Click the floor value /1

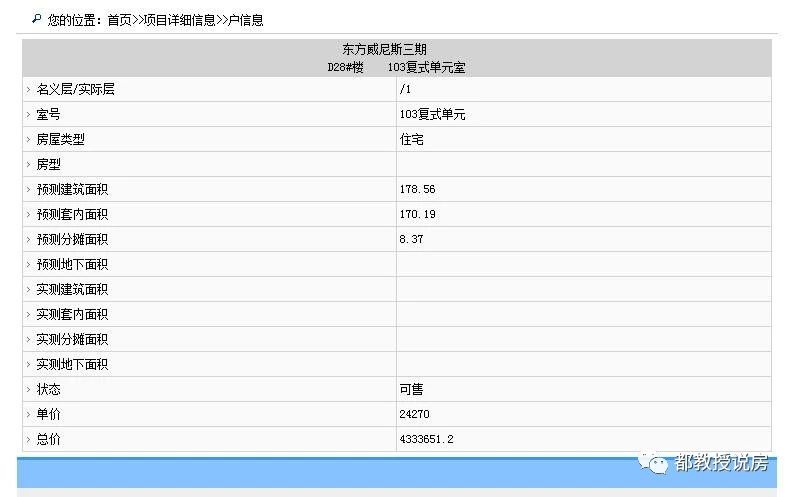405,89
